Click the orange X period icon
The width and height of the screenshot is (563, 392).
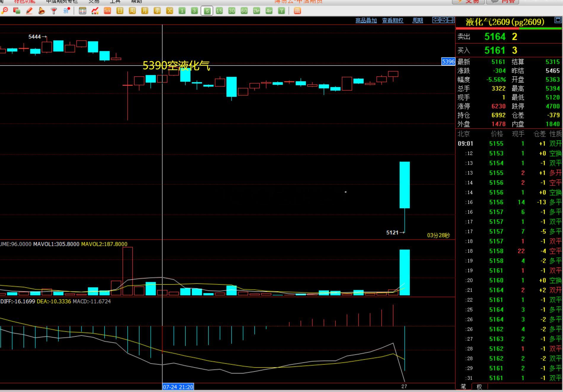pyautogui.click(x=170, y=11)
